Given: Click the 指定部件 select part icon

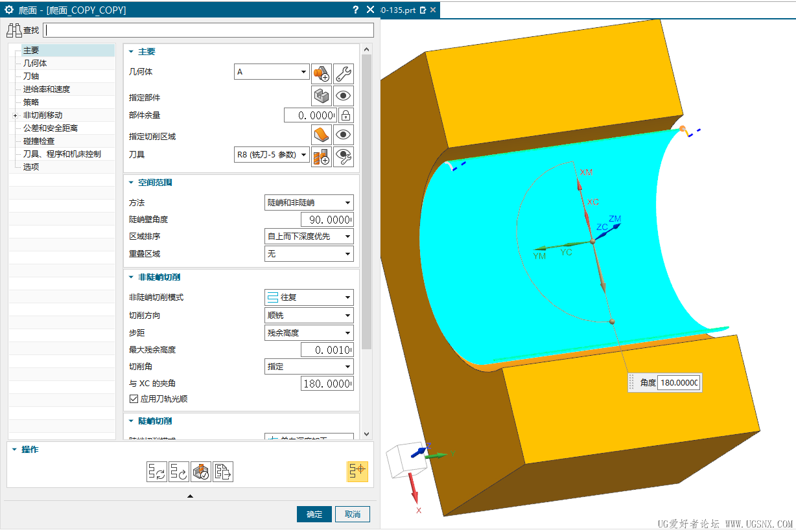Looking at the screenshot, I should [322, 96].
